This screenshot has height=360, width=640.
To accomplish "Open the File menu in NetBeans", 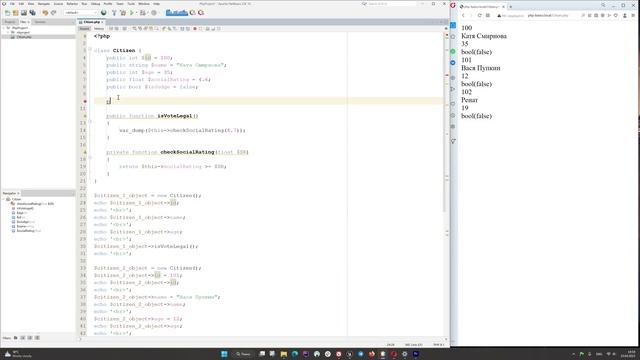I will tap(12, 4).
